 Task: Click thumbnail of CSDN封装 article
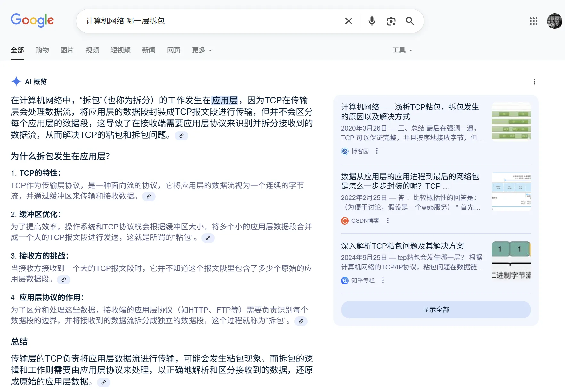511,191
